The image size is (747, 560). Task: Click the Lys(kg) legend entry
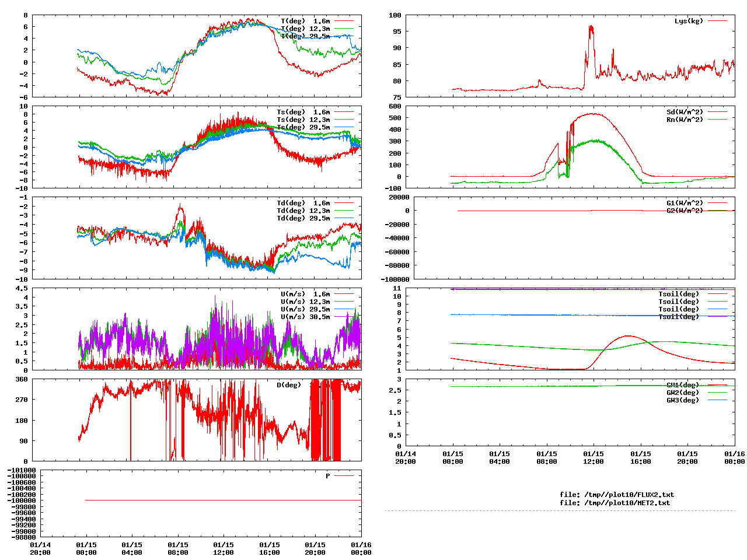click(x=689, y=21)
